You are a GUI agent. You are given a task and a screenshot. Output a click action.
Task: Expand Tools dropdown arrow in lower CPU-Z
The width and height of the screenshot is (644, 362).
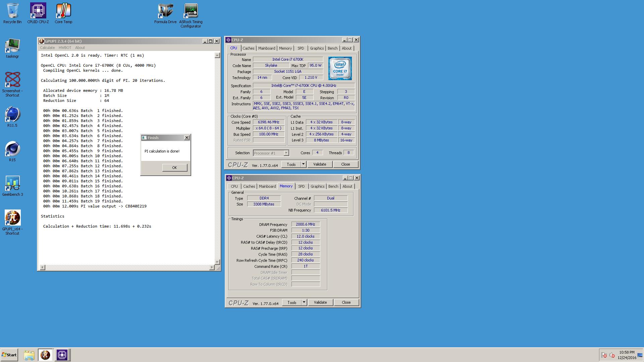tap(304, 302)
